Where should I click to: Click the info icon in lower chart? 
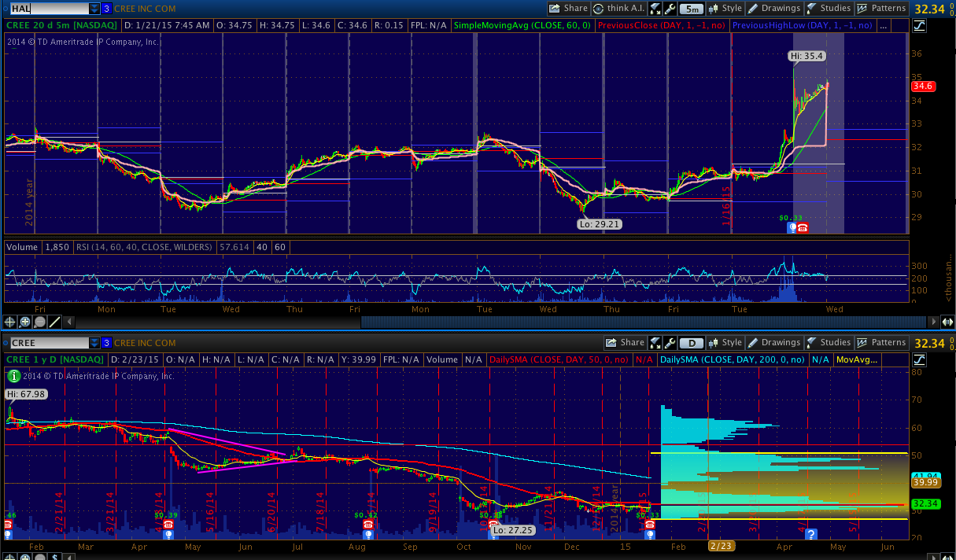click(13, 375)
